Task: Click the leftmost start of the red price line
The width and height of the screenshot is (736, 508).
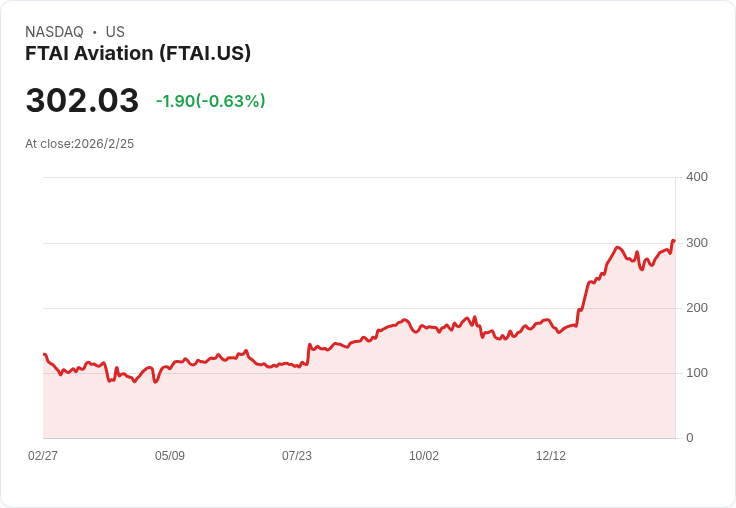Action: click(x=44, y=354)
